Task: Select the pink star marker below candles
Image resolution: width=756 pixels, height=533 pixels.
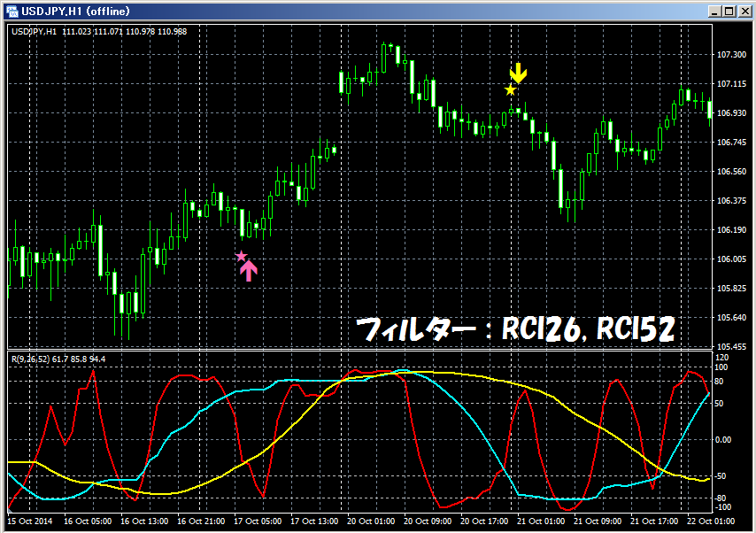Action: tap(241, 256)
